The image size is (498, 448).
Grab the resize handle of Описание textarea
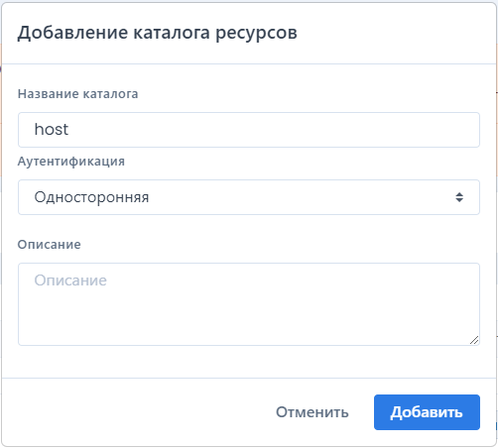[474, 340]
